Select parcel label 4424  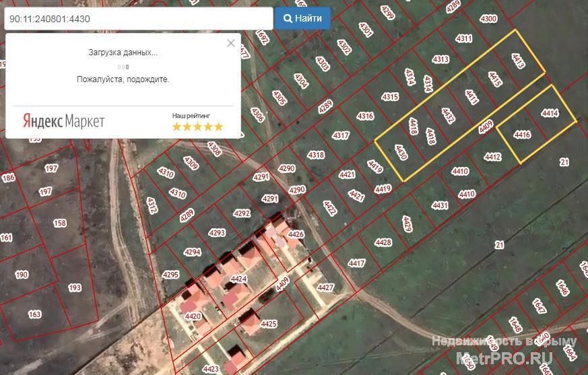pos(238,279)
